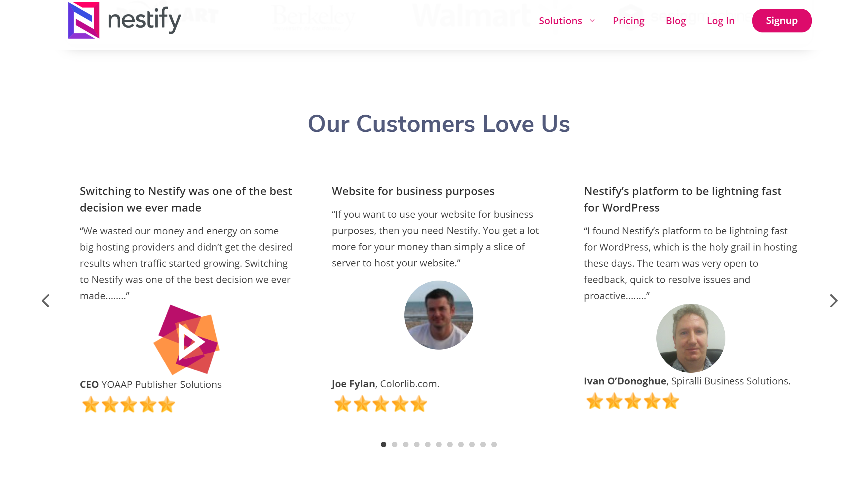
Task: Click the "Website for business purposes" heading
Action: [x=413, y=191]
